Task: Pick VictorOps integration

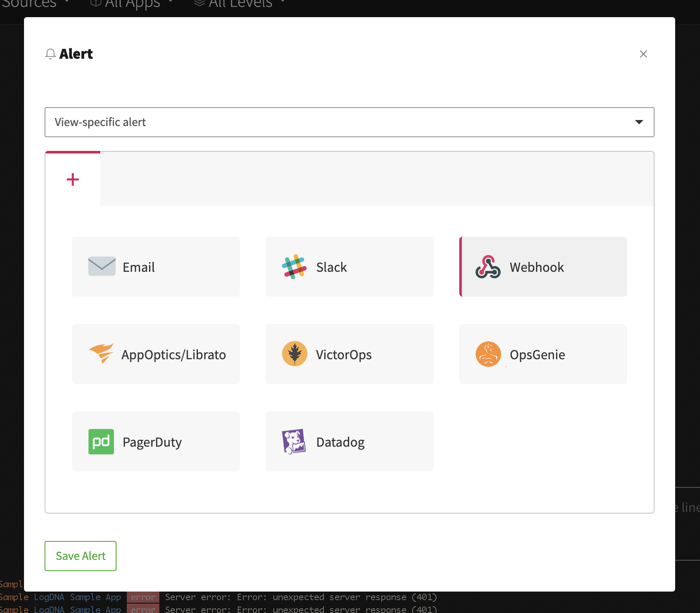Action: point(350,354)
